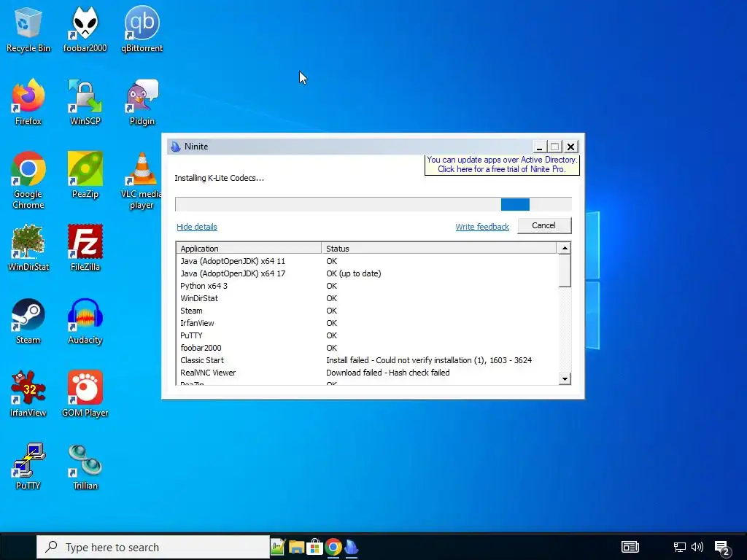Select the GOM Player desktop shortcut
The height and width of the screenshot is (560, 747).
coord(85,394)
